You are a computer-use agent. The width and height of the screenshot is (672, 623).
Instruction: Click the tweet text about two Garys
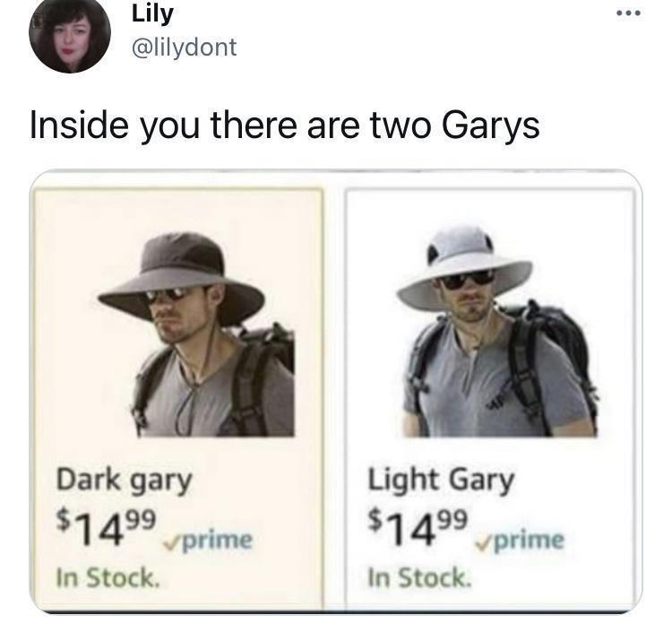pyautogui.click(x=285, y=126)
